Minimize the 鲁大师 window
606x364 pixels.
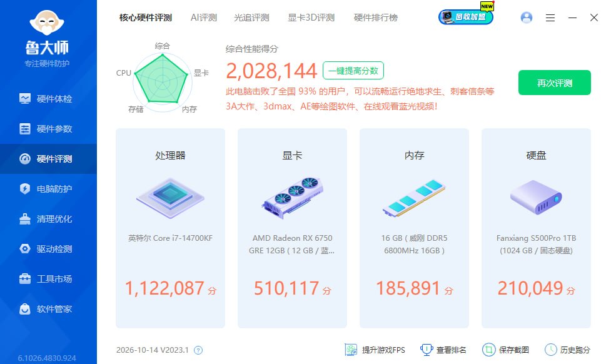tap(572, 18)
